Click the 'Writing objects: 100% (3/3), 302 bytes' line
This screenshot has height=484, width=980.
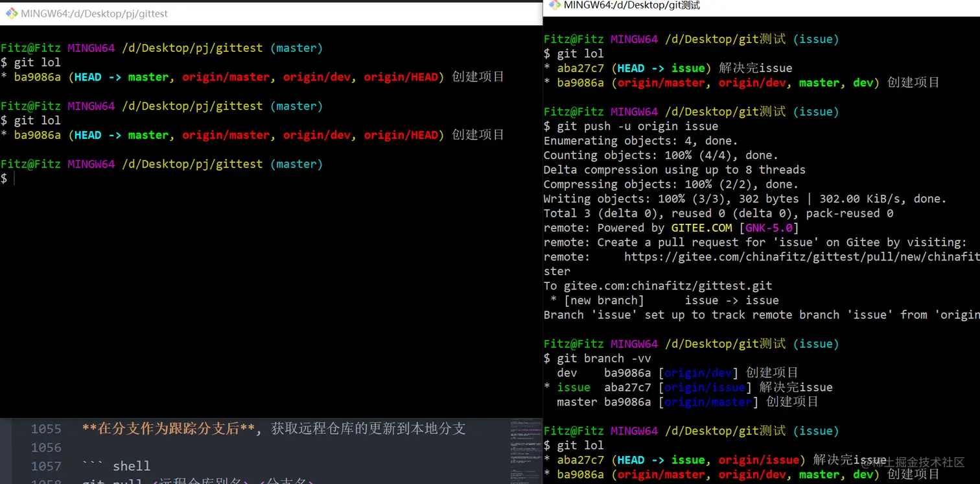tap(745, 199)
